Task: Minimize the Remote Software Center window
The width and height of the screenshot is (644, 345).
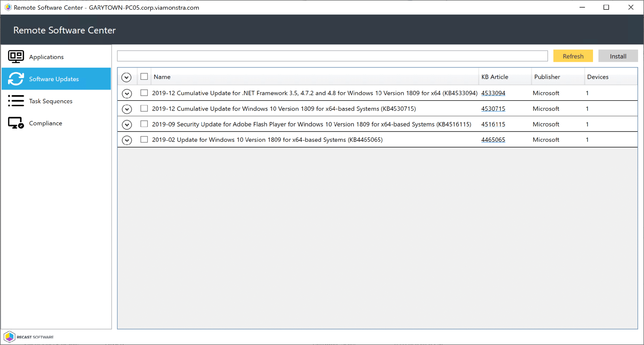Action: point(582,7)
